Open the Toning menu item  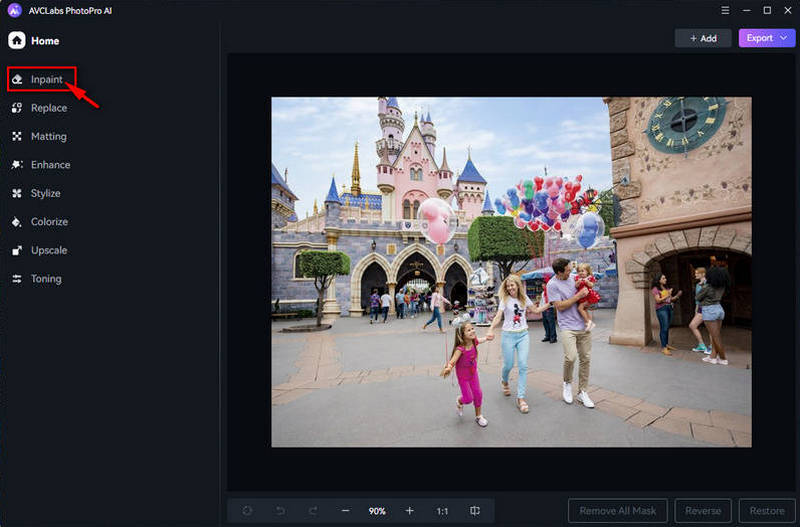46,279
